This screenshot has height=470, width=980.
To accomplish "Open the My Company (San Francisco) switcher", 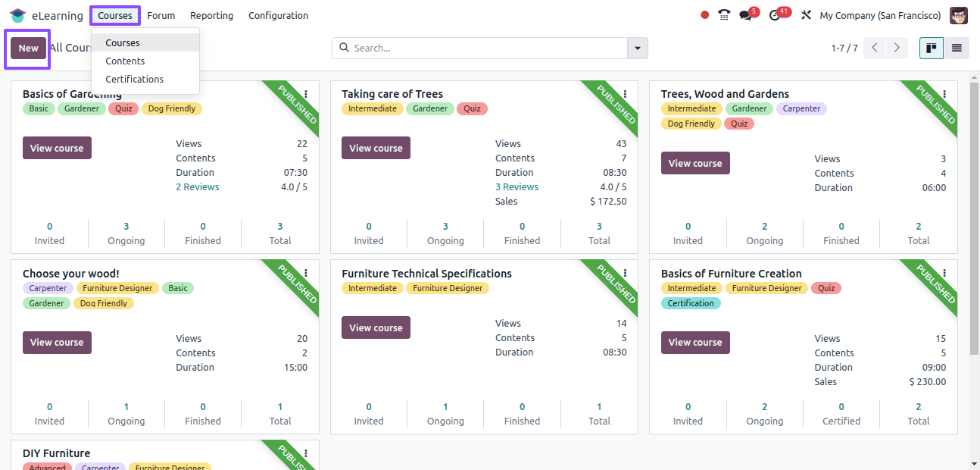I will (880, 15).
